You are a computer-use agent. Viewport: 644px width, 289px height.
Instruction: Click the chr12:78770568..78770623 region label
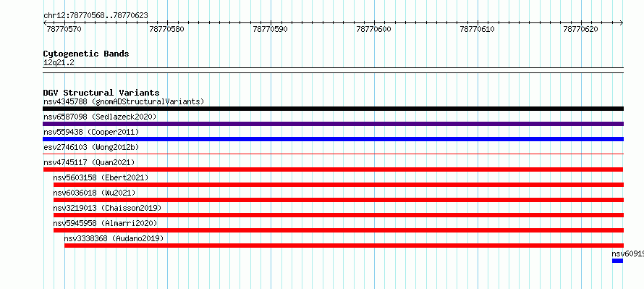[96, 16]
